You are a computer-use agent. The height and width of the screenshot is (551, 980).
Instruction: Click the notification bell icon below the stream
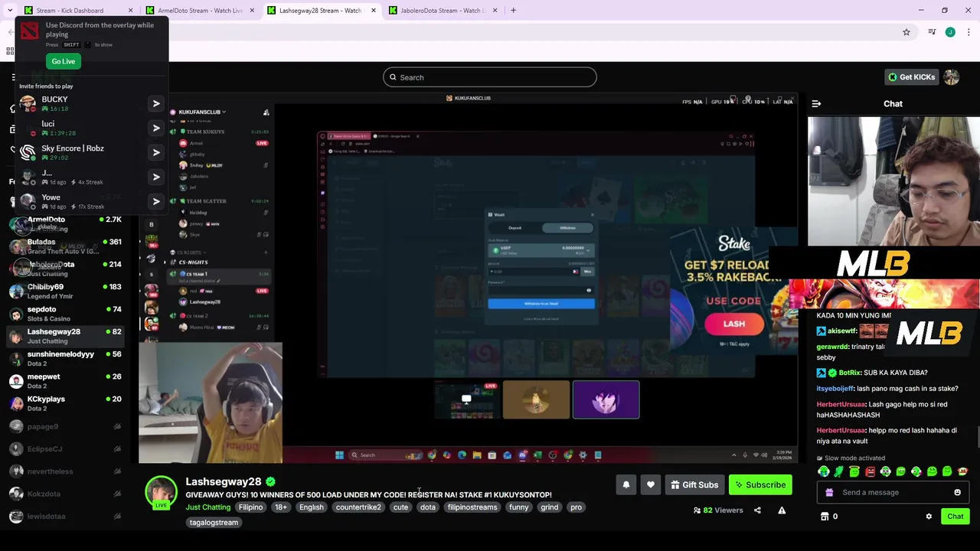tap(626, 484)
